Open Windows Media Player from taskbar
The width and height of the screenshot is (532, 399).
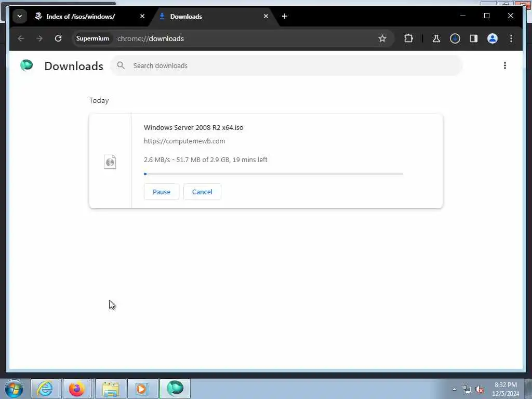(142, 389)
